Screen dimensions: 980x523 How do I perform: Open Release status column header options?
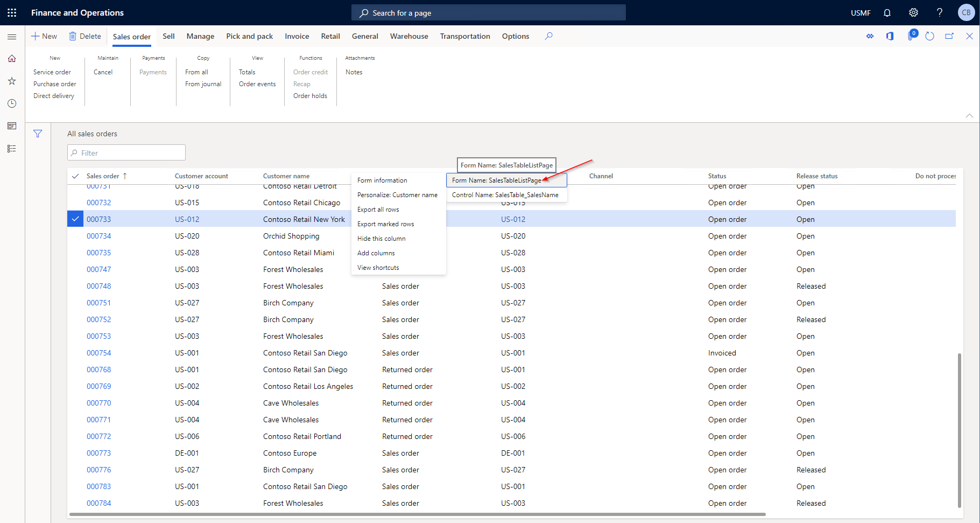pyautogui.click(x=817, y=176)
